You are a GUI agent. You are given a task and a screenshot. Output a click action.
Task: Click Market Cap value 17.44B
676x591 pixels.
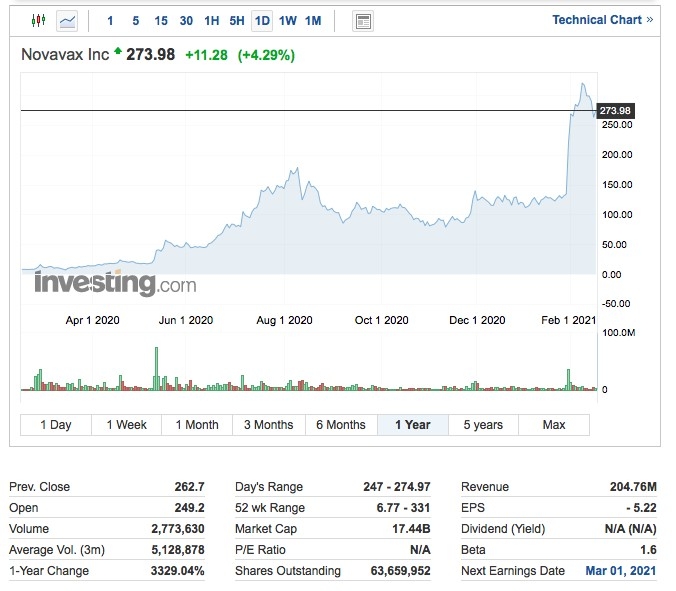click(x=411, y=529)
